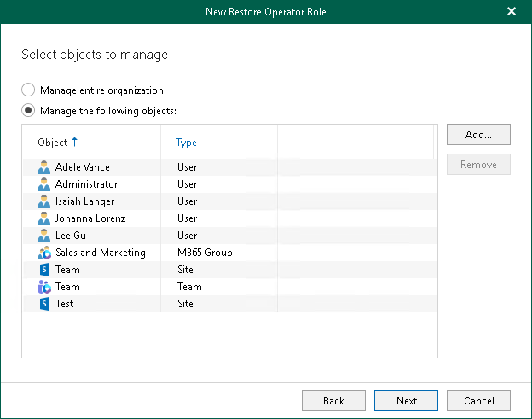Go to the Next wizard step
The width and height of the screenshot is (532, 419).
pyautogui.click(x=407, y=400)
